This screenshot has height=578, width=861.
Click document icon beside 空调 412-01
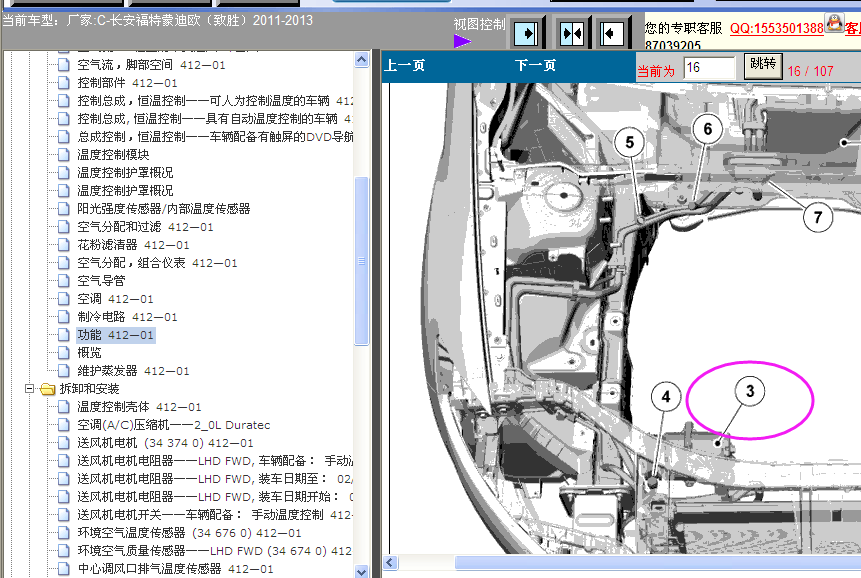(x=64, y=299)
